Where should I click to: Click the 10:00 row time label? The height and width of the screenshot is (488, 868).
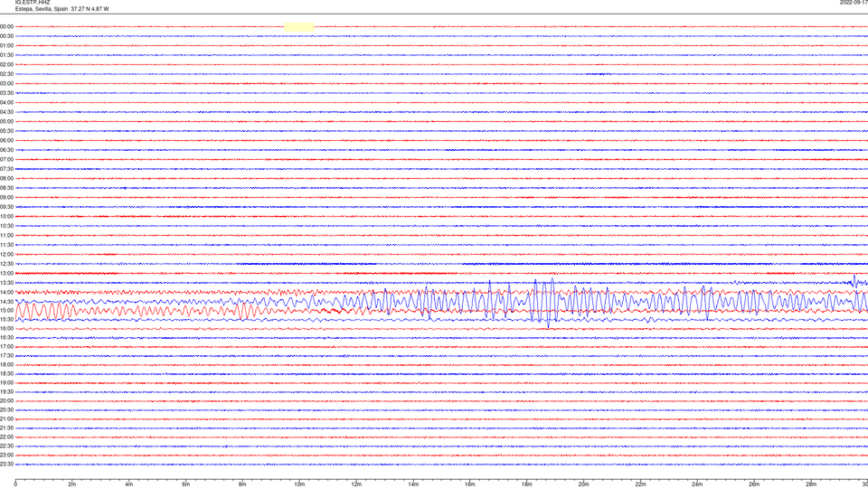[6, 216]
